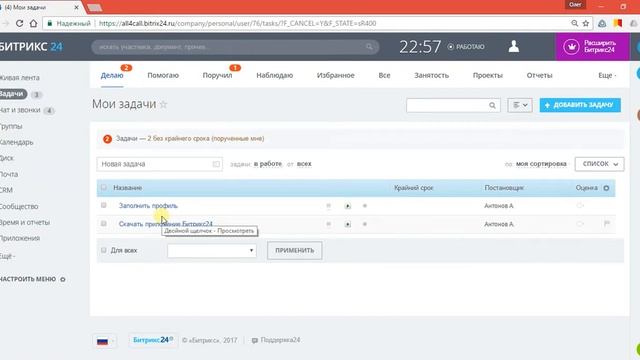Check the Заполнить профиль task checkbox

point(104,205)
